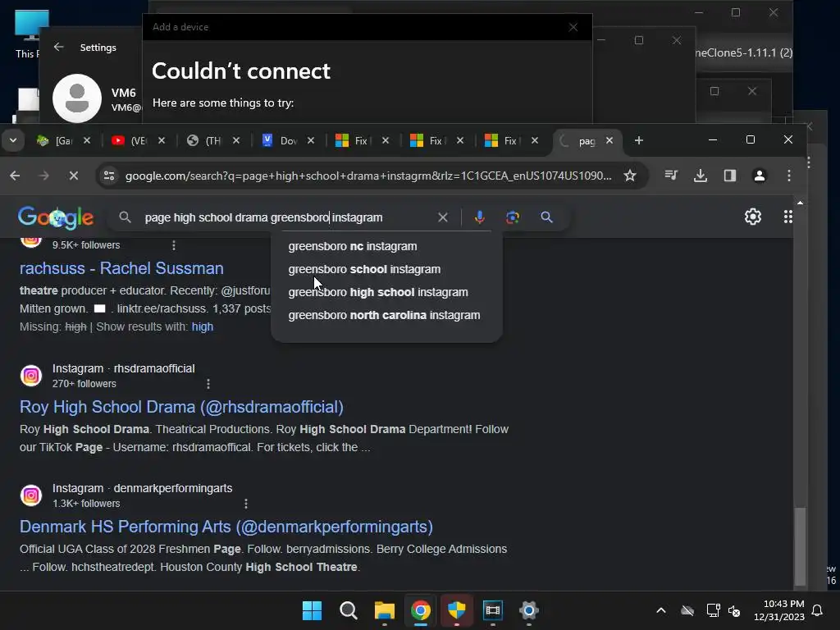Open Chrome downloads
The height and width of the screenshot is (630, 840).
701,176
